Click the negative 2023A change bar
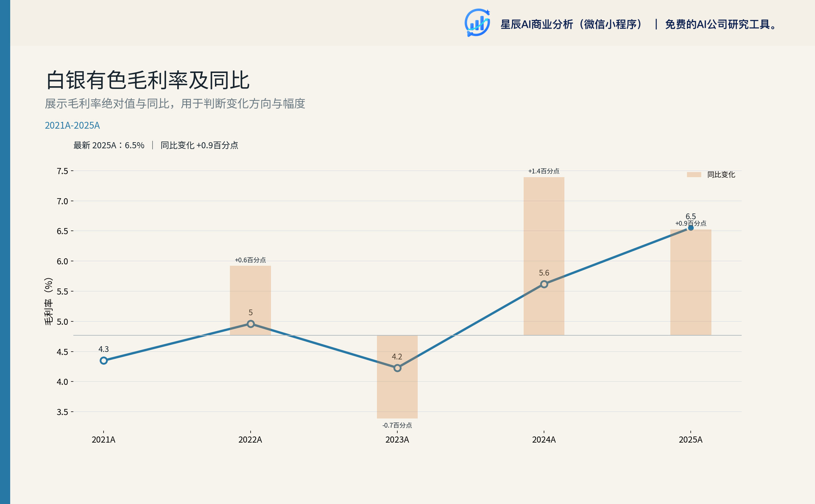This screenshot has height=504, width=815. pos(397,377)
